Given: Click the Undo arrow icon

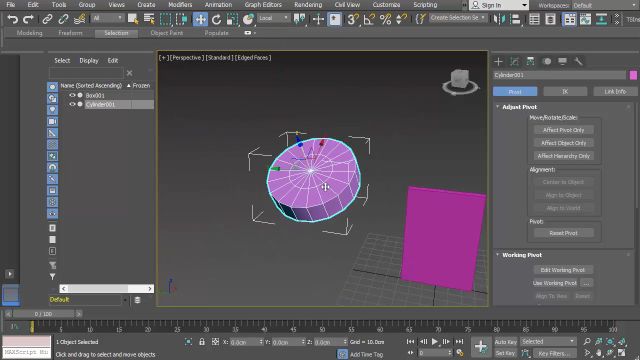Looking at the screenshot, I should (x=13, y=19).
